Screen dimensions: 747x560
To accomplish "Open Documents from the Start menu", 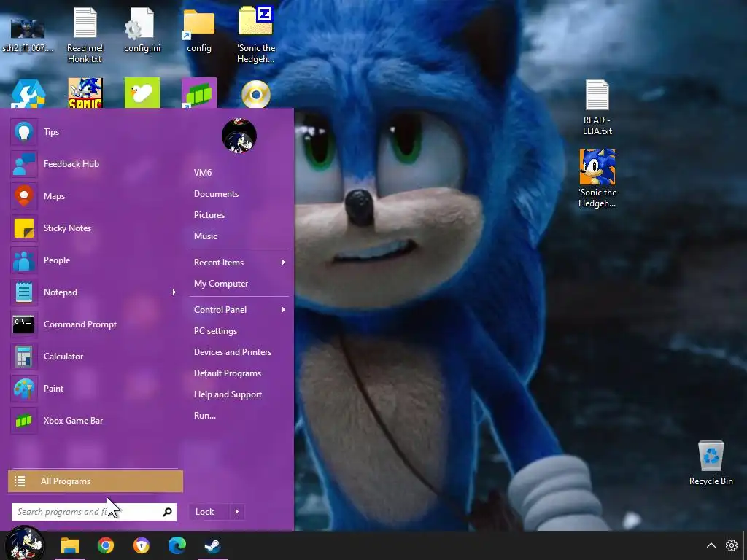I will pos(216,194).
